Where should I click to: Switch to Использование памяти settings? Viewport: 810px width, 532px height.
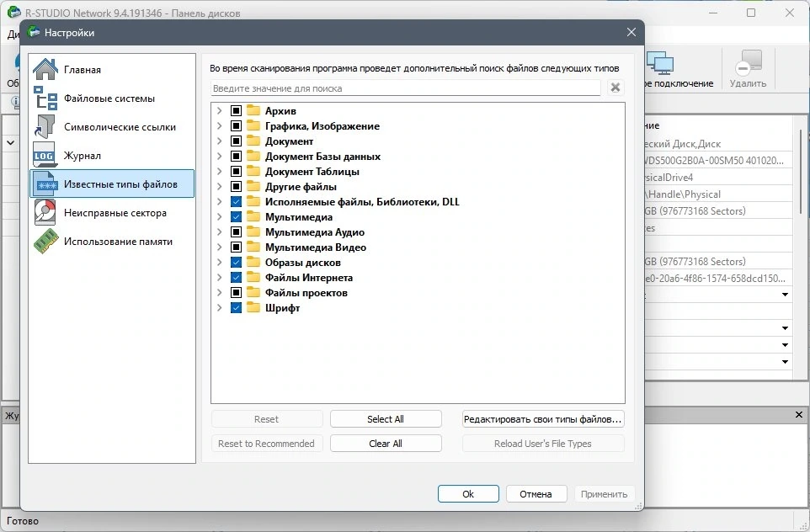click(x=112, y=242)
